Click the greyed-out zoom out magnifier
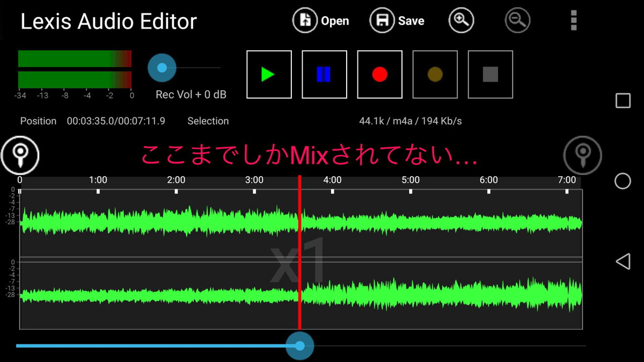The image size is (644, 362). 517,21
